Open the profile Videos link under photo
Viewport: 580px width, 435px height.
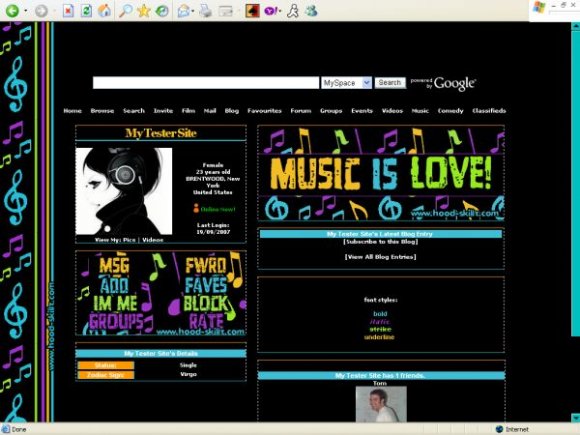click(153, 240)
